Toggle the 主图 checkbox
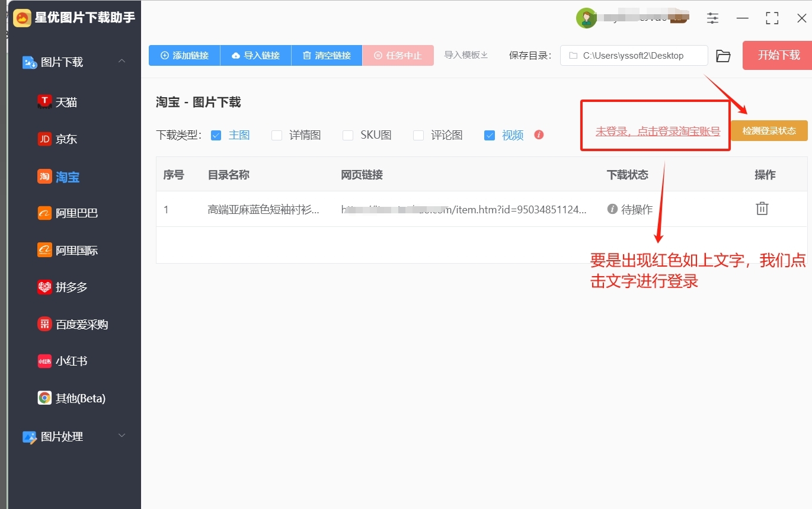This screenshot has height=509, width=812. pos(216,135)
